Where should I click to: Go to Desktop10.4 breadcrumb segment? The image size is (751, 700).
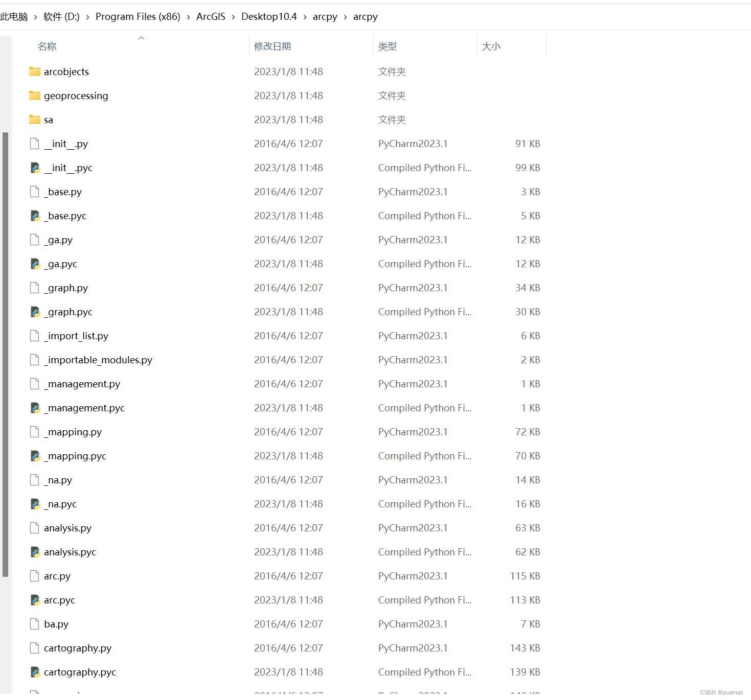(269, 16)
